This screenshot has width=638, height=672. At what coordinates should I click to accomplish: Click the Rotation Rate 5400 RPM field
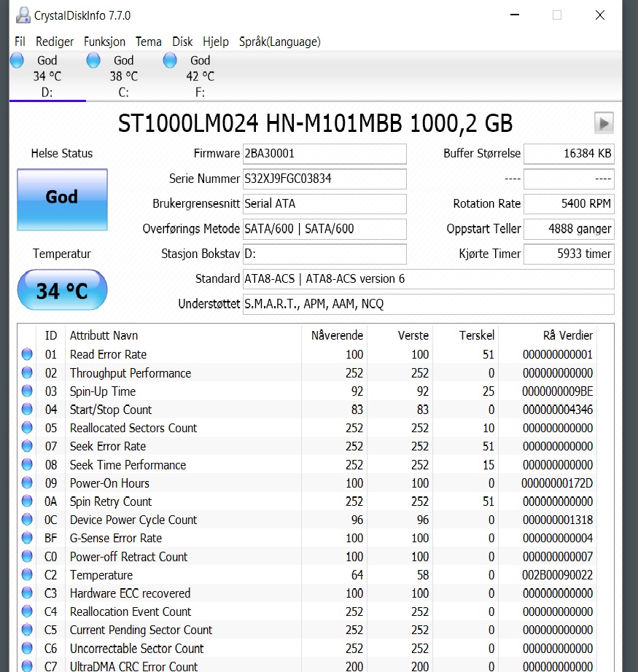click(569, 203)
